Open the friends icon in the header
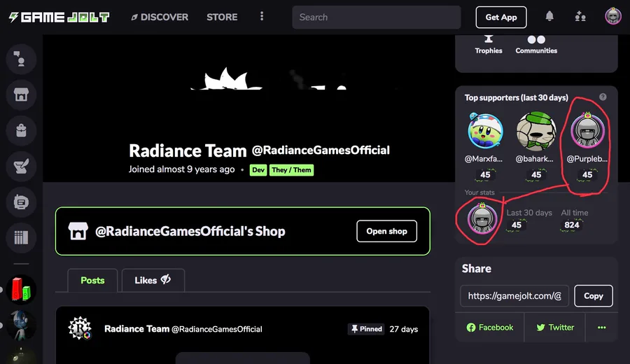This screenshot has height=364, width=630. (x=580, y=17)
